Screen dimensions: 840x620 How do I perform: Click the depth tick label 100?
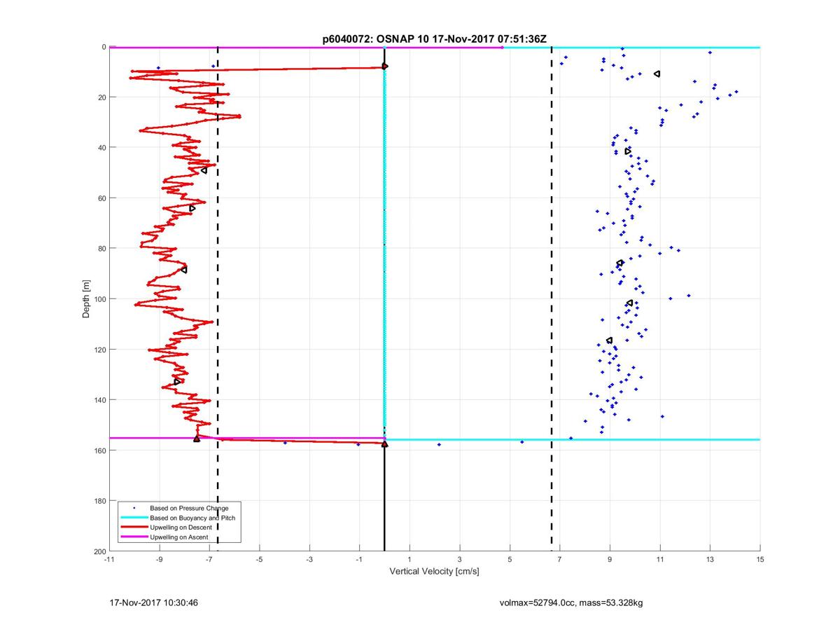coord(99,299)
